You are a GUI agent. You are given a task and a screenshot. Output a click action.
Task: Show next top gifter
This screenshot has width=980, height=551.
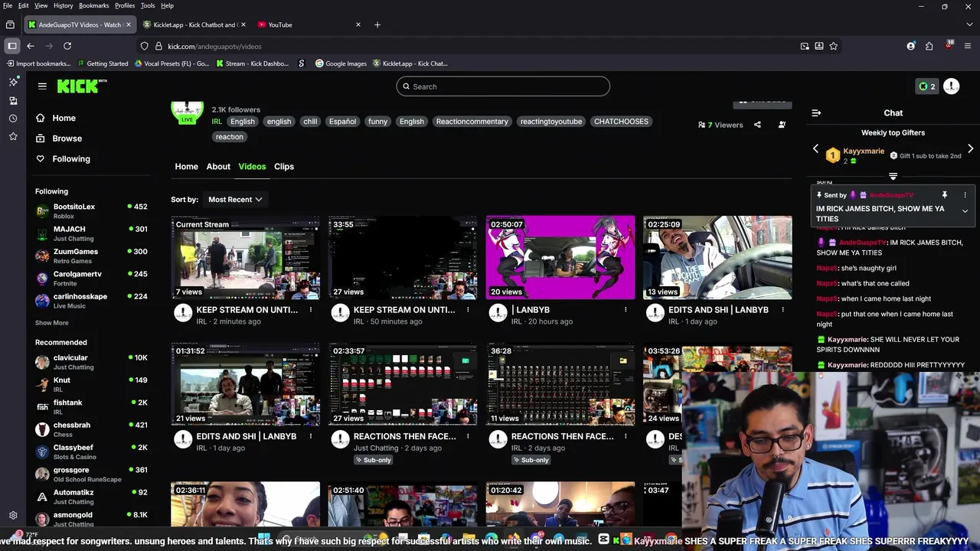point(970,148)
